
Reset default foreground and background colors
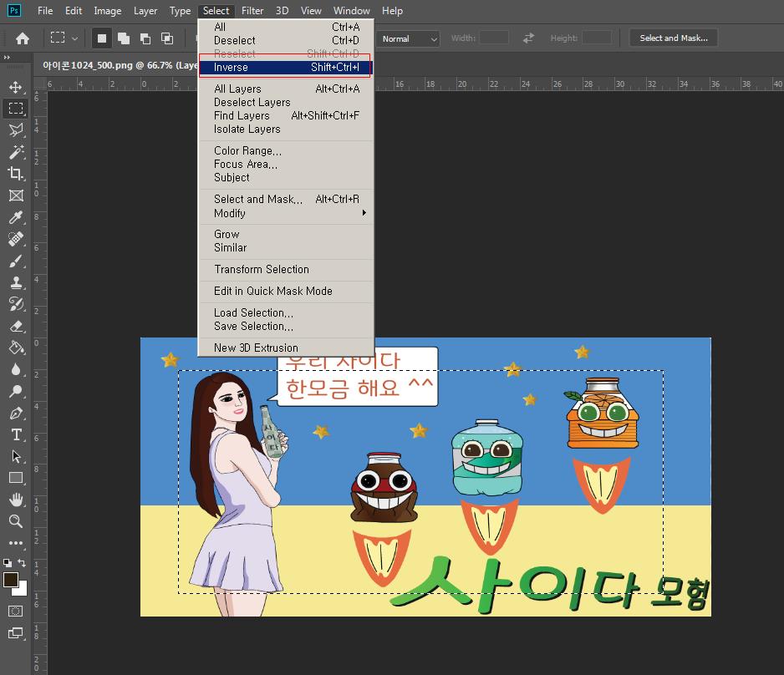tap(7, 562)
